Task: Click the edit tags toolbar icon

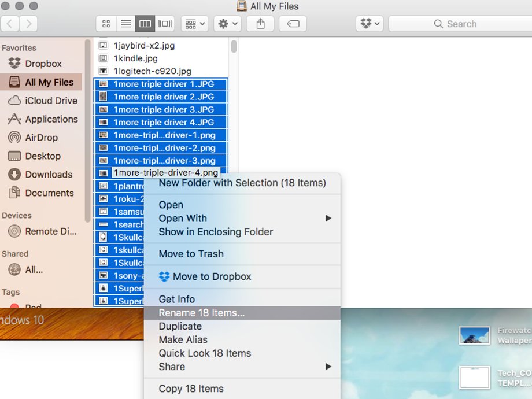Action: 293,24
